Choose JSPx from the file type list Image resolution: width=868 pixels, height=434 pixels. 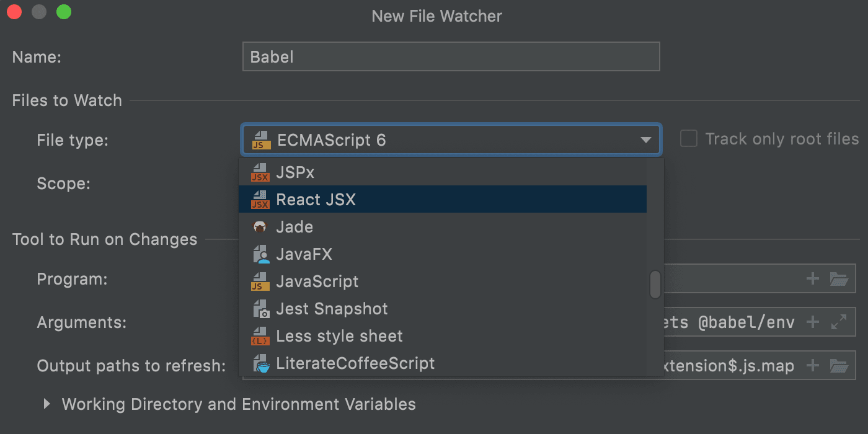coord(443,172)
